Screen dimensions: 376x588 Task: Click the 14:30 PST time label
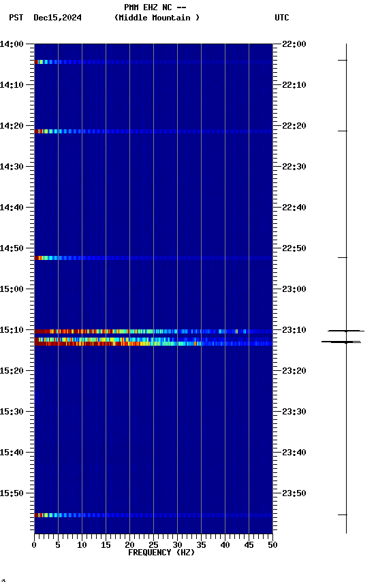click(x=12, y=167)
